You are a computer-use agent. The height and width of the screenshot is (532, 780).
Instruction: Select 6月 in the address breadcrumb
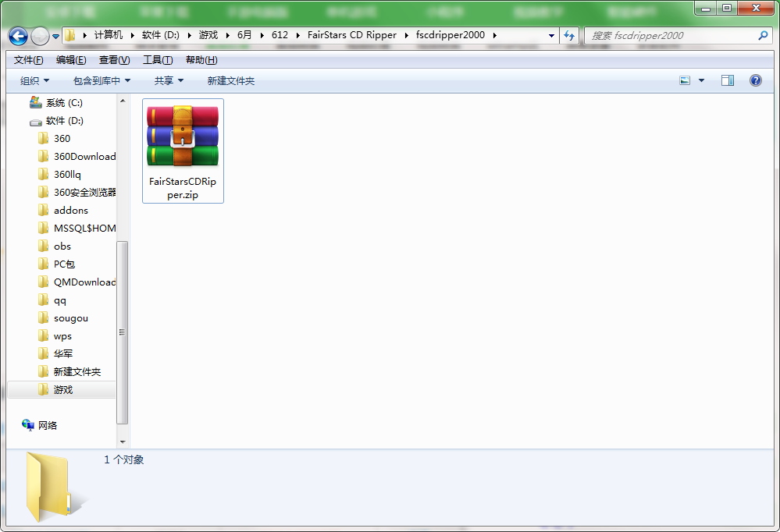point(244,35)
